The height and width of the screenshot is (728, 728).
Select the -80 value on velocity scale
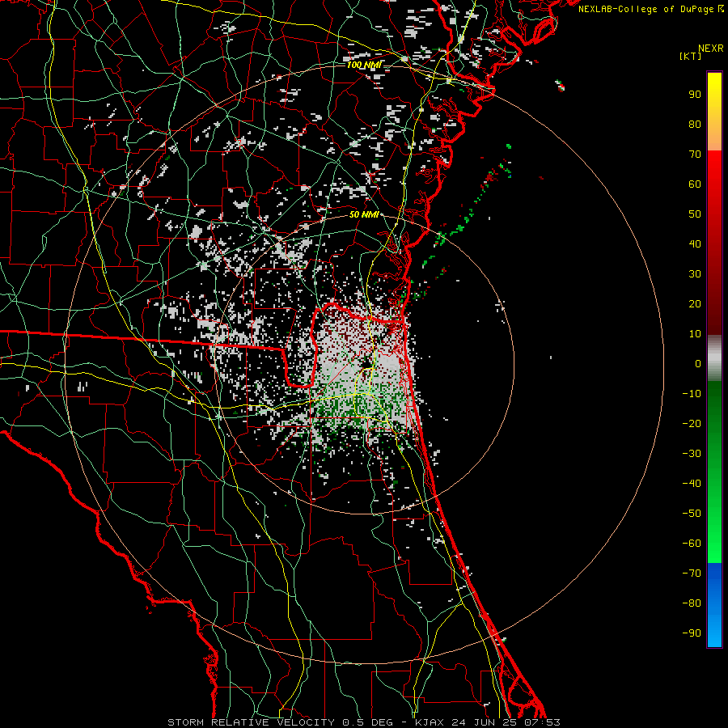tap(692, 603)
